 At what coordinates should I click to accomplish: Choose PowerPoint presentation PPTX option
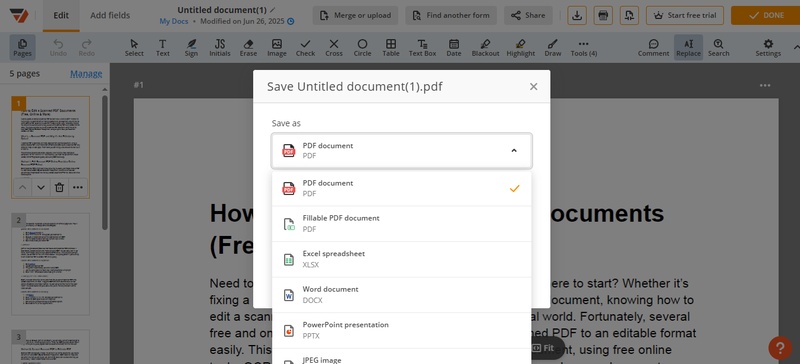[x=402, y=330]
